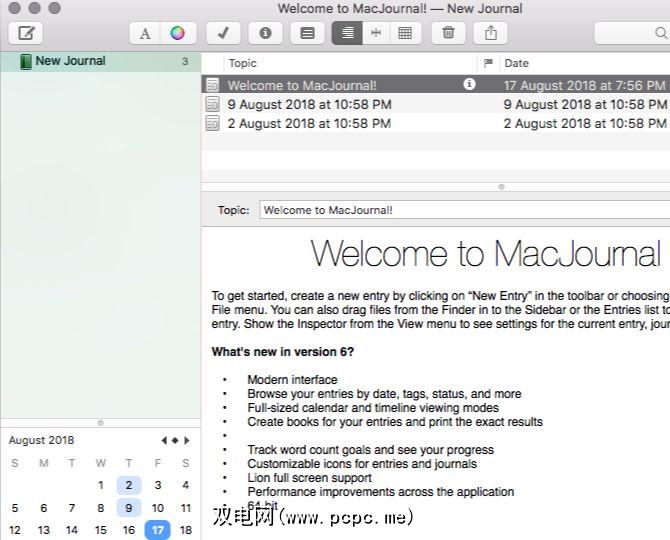Viewport: 670px width, 540px height.
Task: Open the Share toolbar button
Action: click(x=491, y=33)
